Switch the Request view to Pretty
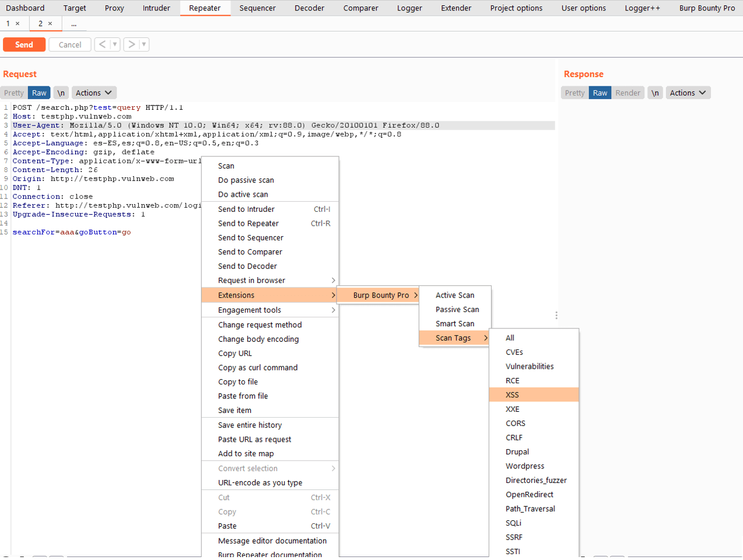The width and height of the screenshot is (743, 560). click(x=13, y=92)
